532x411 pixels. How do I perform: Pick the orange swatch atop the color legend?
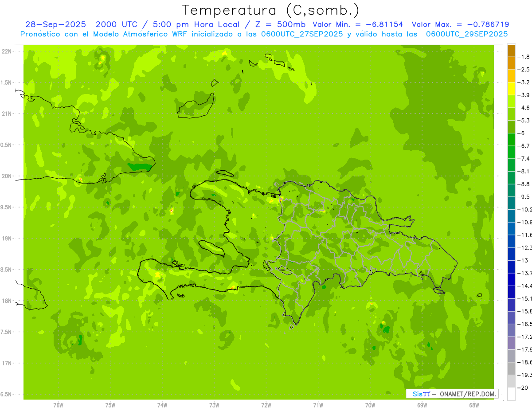tap(511, 51)
